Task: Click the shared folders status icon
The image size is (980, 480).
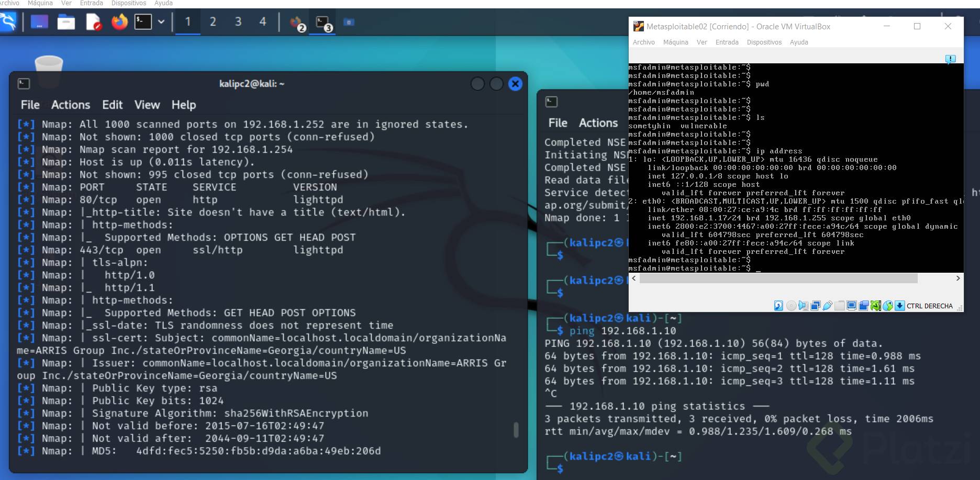Action: [840, 306]
